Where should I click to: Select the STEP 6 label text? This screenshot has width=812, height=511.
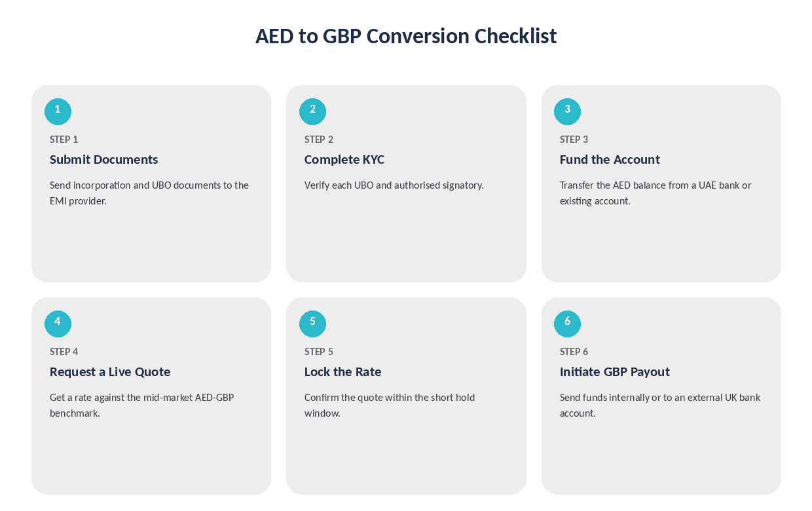tap(574, 352)
